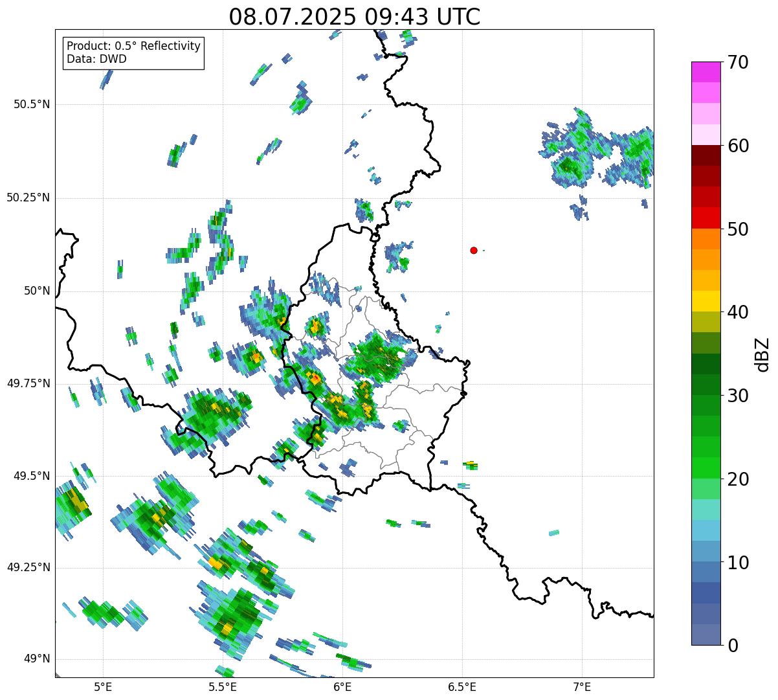Click the magenta top colorbar segment
The image size is (778, 700).
pos(706,72)
